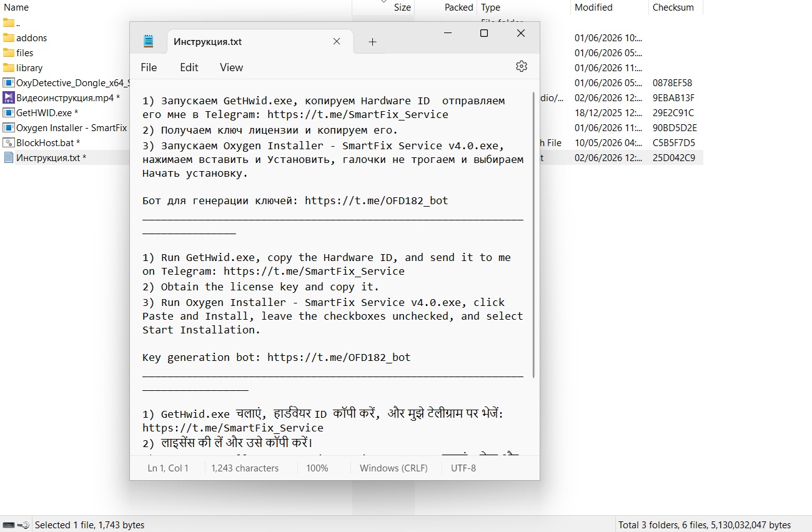Click the GetHWID.exe file icon
This screenshot has height=532, width=812.
[x=8, y=113]
